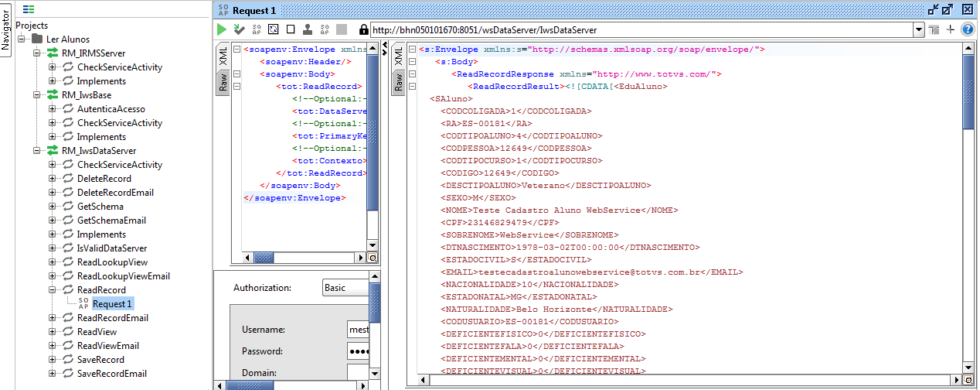Image resolution: width=980 pixels, height=390 pixels.
Task: Click the gray stop button in request toolbar
Action: pyautogui.click(x=341, y=29)
